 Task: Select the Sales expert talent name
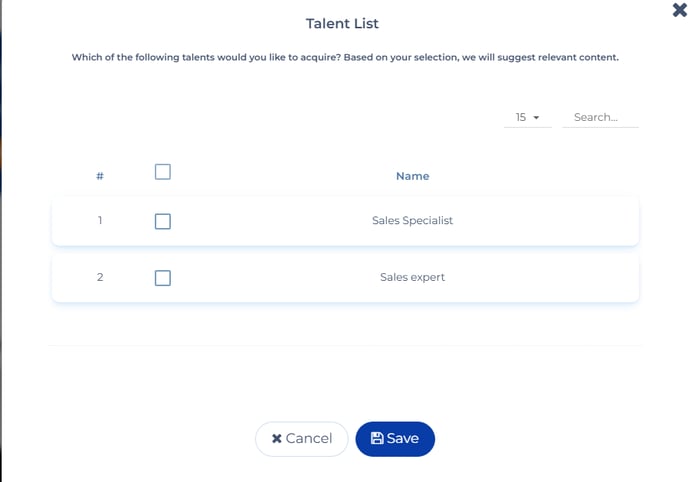click(x=412, y=277)
